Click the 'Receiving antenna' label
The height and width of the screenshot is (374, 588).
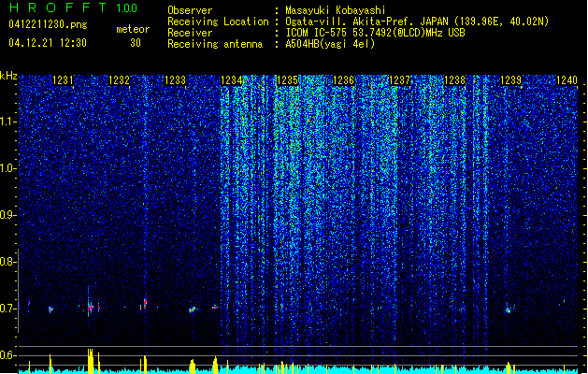click(215, 44)
